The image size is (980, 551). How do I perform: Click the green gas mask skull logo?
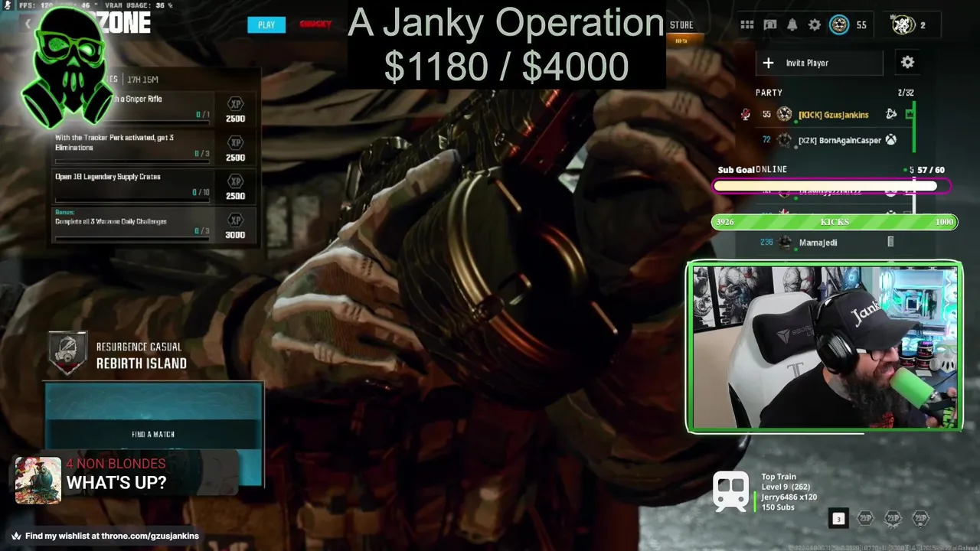pos(66,67)
